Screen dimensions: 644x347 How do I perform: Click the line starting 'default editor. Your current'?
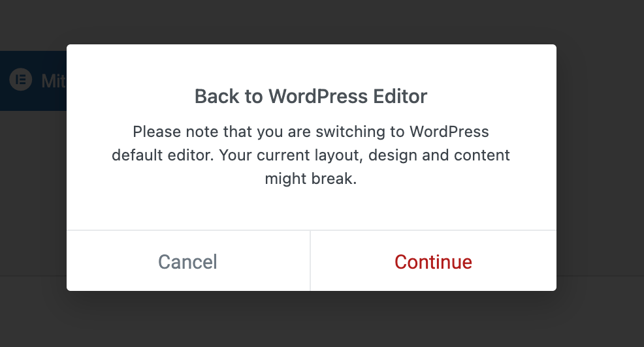tap(311, 156)
